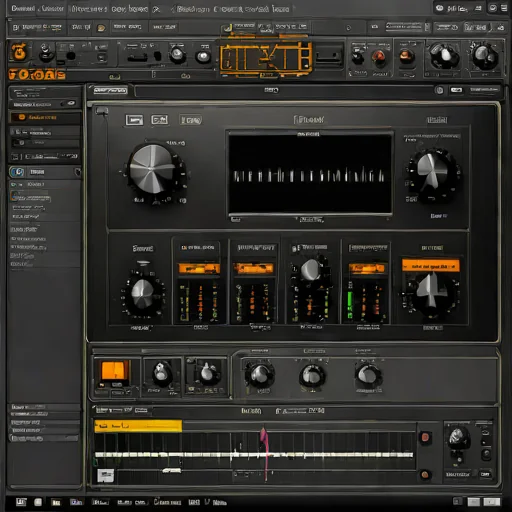Click the second orange readout in the module row
The height and width of the screenshot is (512, 512).
pos(253,268)
